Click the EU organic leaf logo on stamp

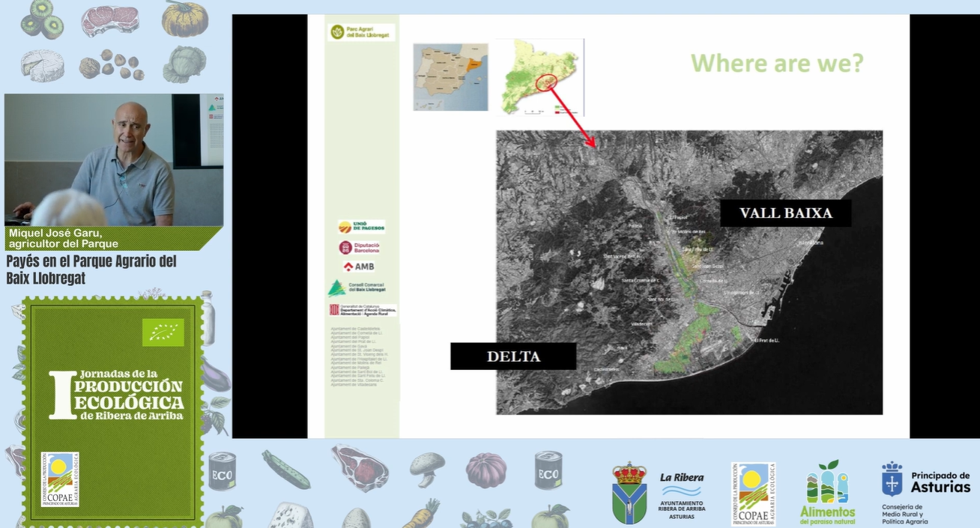pos(163,333)
